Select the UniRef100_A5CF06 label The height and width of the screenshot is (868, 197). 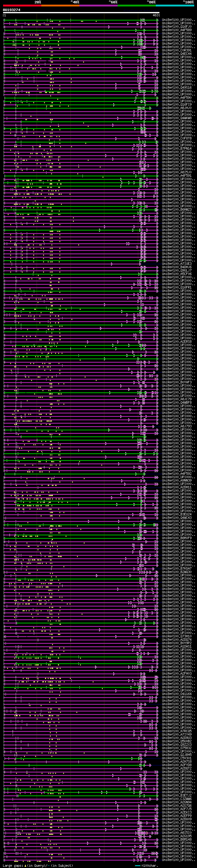pyautogui.click(x=176, y=274)
